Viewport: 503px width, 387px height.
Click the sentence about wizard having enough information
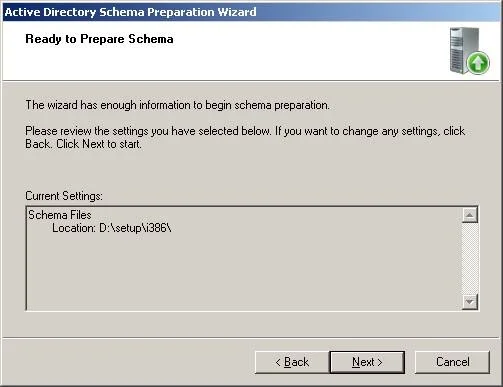pos(177,105)
